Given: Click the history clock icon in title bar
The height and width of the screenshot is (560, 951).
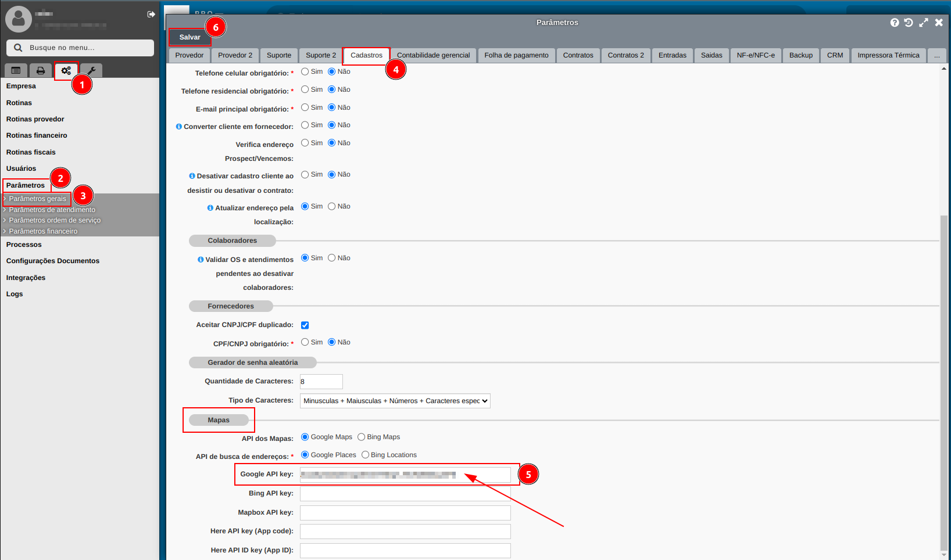Looking at the screenshot, I should [909, 23].
